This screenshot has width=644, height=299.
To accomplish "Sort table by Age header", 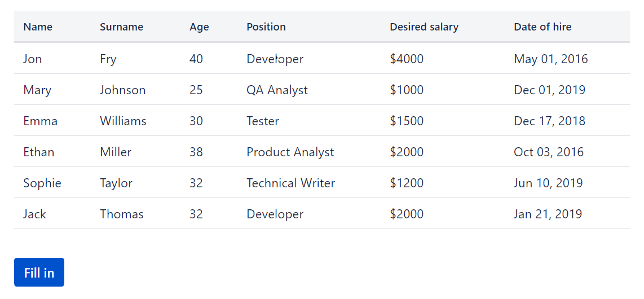I will point(199,27).
